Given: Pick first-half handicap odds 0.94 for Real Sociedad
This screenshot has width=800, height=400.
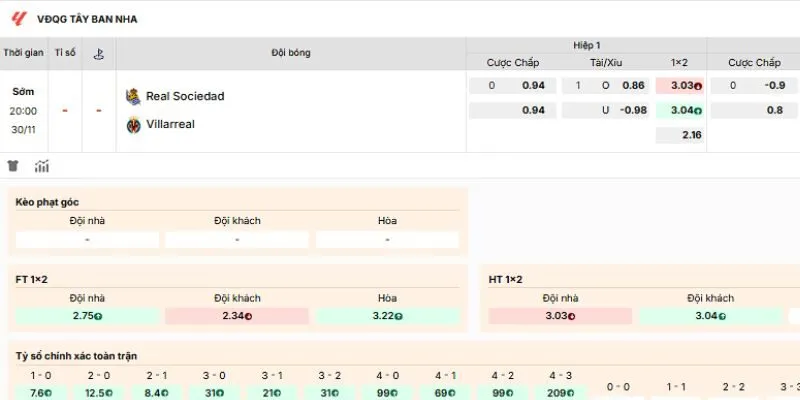Looking at the screenshot, I should (x=513, y=86).
